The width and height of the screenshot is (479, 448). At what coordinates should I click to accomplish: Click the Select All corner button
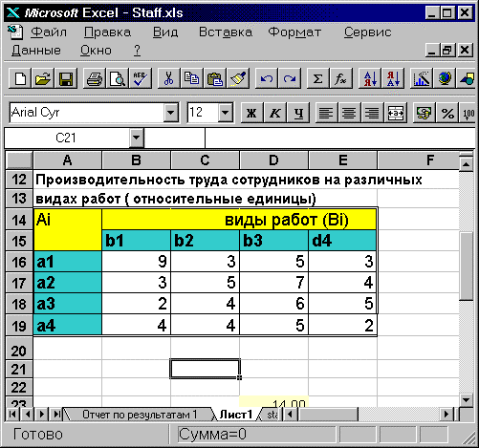point(19,160)
